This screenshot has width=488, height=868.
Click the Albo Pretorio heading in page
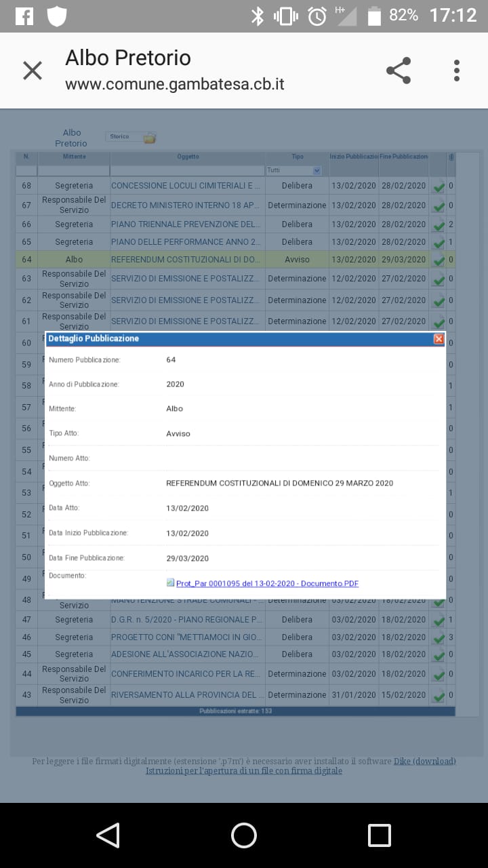pos(71,138)
